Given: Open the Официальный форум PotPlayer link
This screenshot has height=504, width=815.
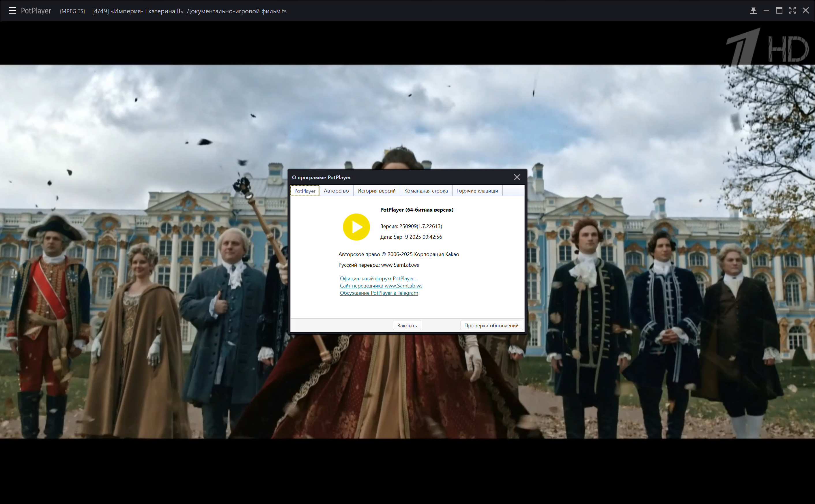Looking at the screenshot, I should click(378, 278).
